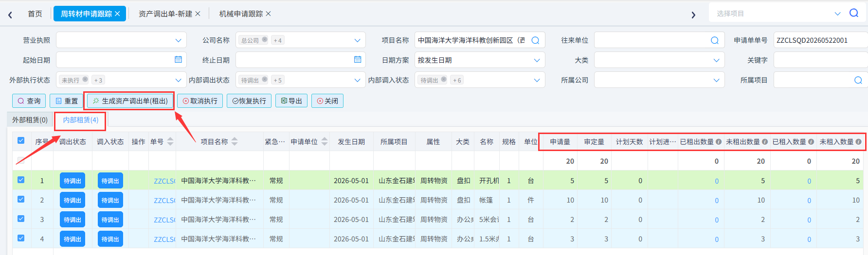This screenshot has width=868, height=255.
Task: Click info icon beside 未租出数量 header
Action: tap(765, 142)
